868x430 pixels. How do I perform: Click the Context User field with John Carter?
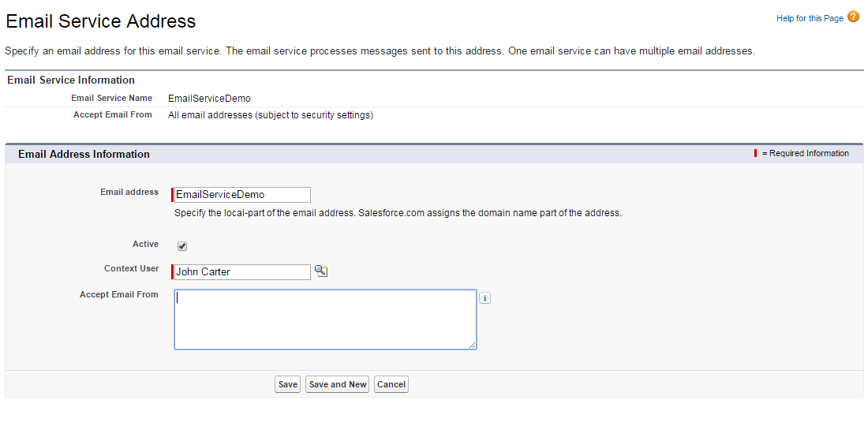[x=242, y=272]
